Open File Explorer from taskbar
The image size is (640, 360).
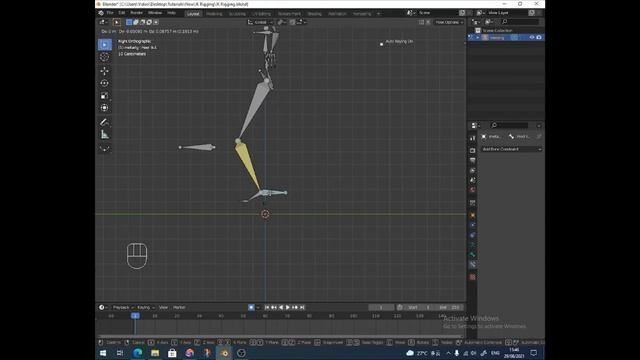[x=155, y=353]
